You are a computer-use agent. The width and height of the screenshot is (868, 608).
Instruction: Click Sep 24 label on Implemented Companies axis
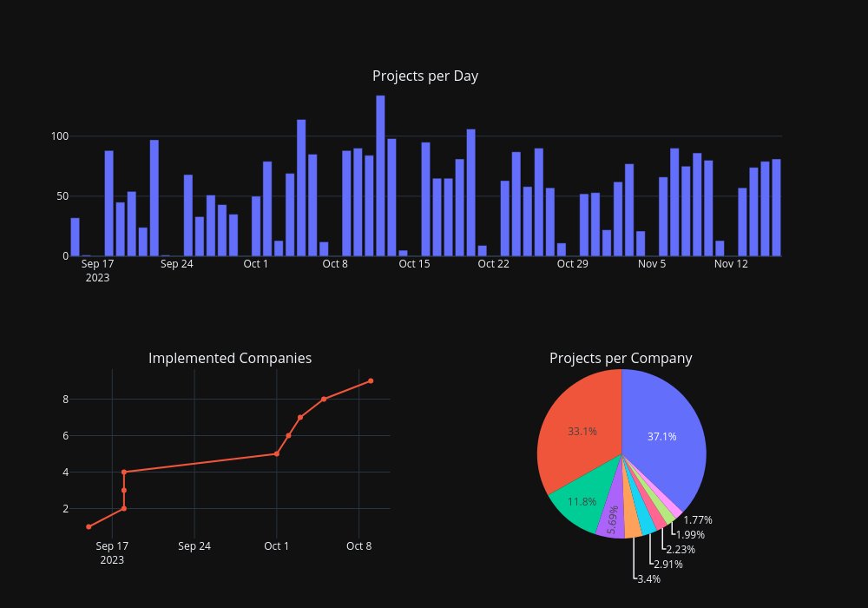point(194,546)
